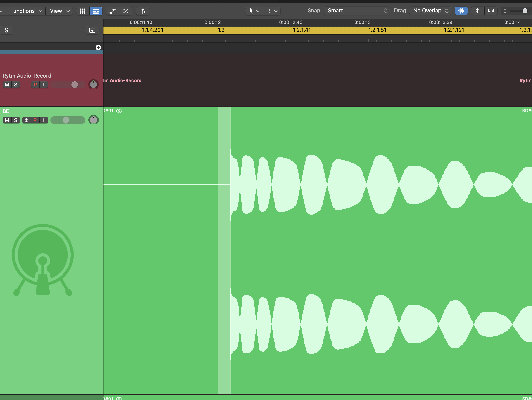This screenshot has height=400, width=532.
Task: Switch to grid view icon
Action: pyautogui.click(x=82, y=11)
